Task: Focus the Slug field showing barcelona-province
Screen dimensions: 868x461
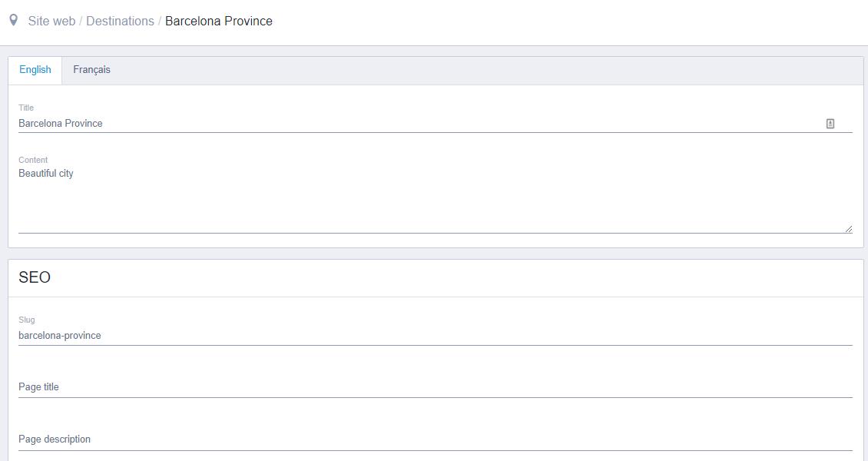Action: [430, 336]
